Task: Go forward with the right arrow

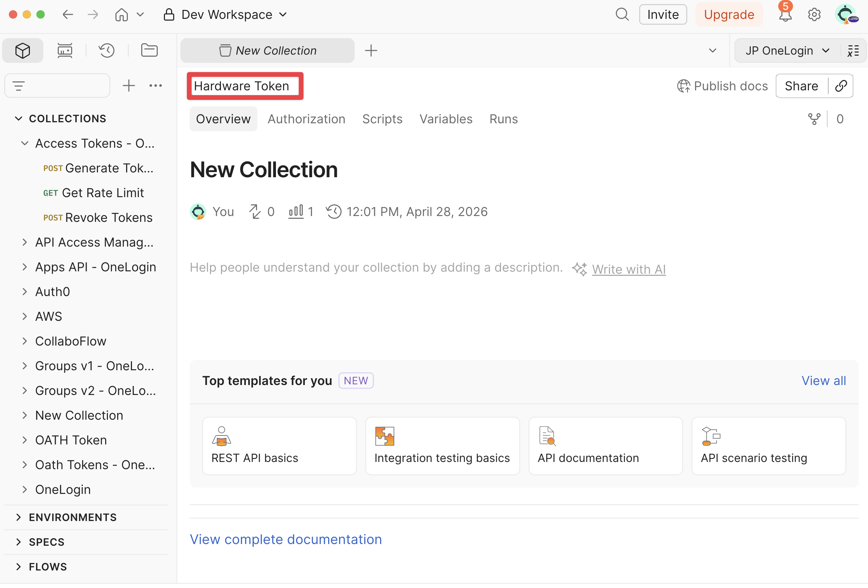Action: 93,14
